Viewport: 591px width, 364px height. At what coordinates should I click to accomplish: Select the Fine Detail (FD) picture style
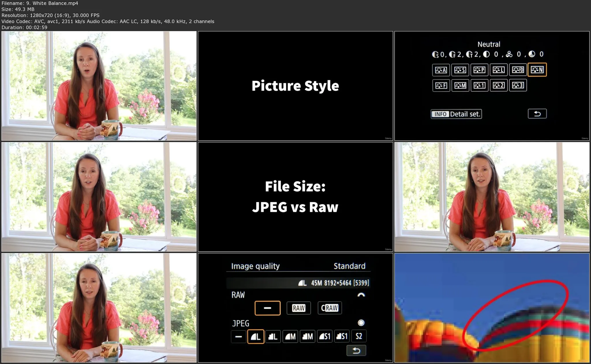tap(518, 70)
